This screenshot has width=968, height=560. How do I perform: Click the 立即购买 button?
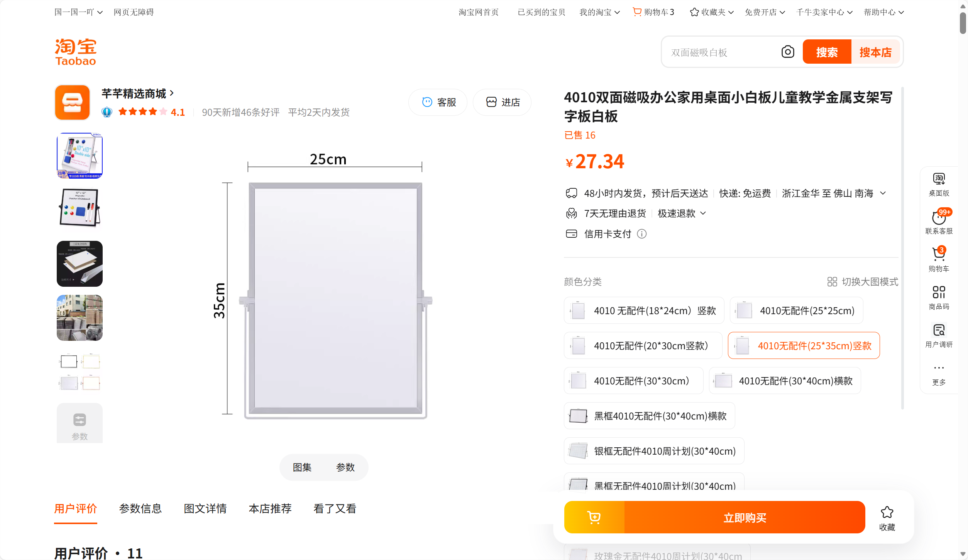(x=745, y=517)
